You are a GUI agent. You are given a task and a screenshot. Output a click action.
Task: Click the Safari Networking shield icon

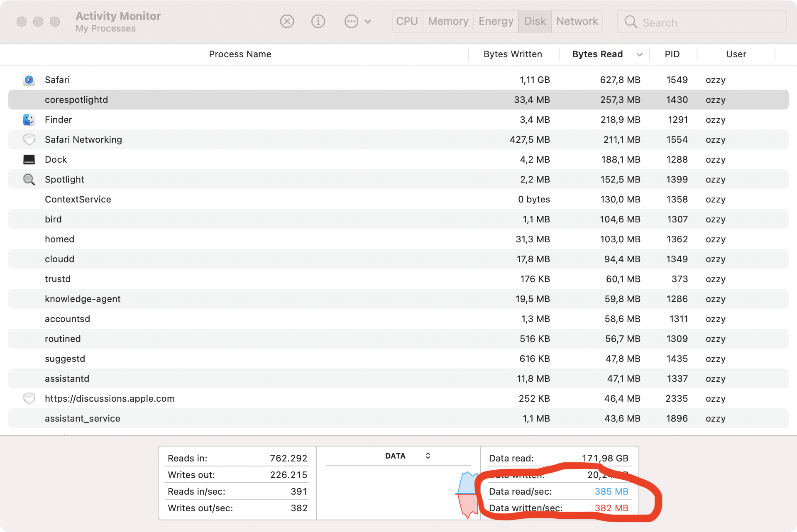click(29, 139)
